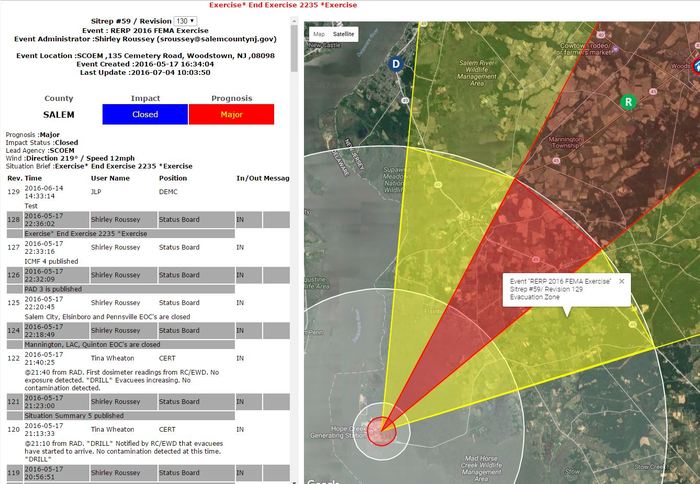Click the User Name column header

[110, 178]
